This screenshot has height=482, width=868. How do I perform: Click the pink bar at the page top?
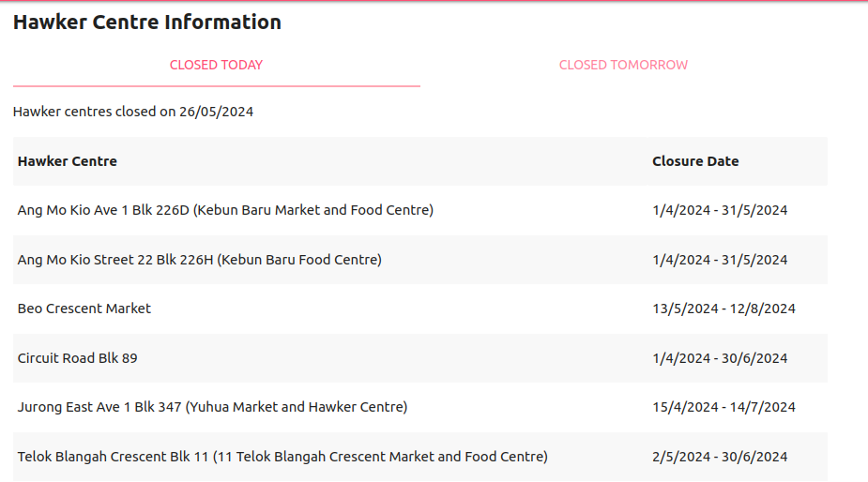pyautogui.click(x=434, y=1)
